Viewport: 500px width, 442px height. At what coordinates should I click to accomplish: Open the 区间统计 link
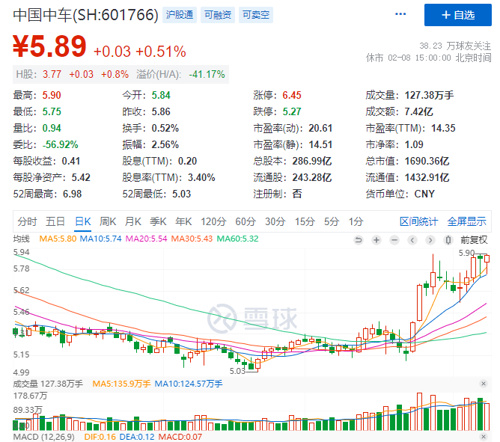point(419,221)
